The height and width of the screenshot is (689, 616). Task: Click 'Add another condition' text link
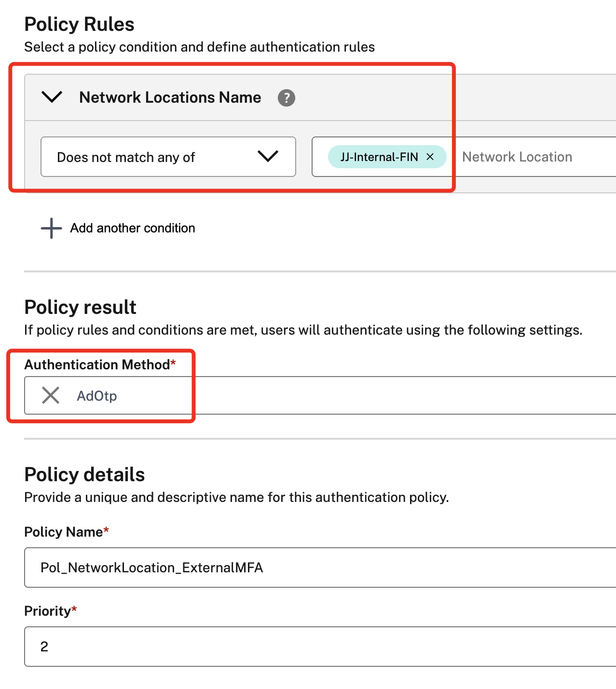coord(133,228)
